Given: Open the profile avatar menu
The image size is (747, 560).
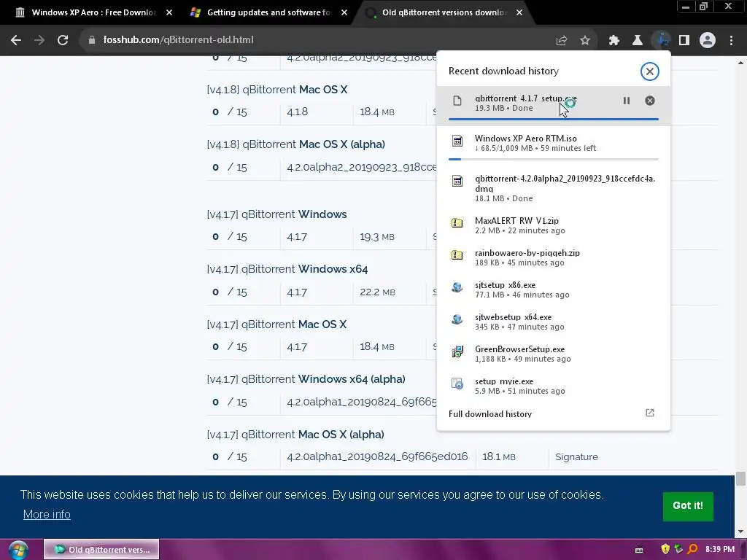Looking at the screenshot, I should 708,41.
